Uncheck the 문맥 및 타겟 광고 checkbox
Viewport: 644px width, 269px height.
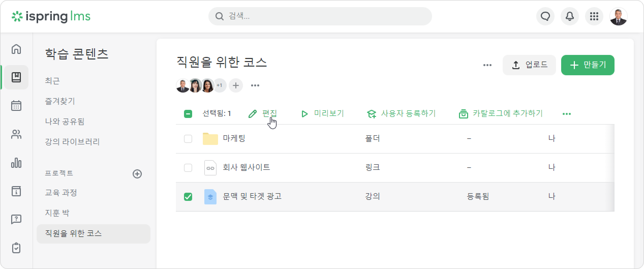point(188,197)
